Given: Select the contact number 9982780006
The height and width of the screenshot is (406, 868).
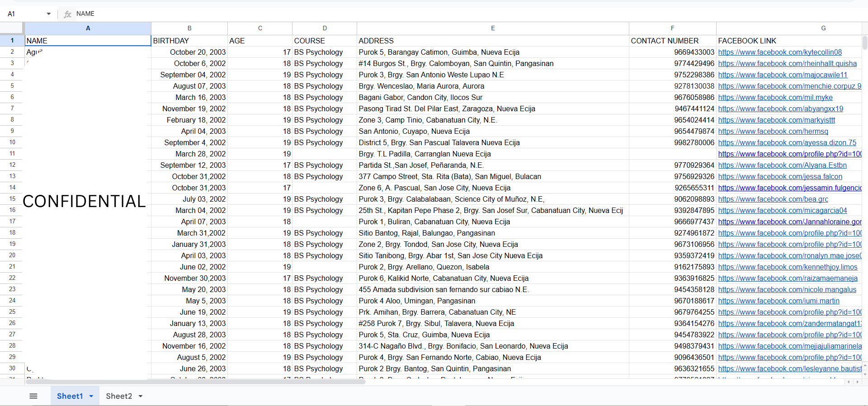Looking at the screenshot, I should (673, 143).
